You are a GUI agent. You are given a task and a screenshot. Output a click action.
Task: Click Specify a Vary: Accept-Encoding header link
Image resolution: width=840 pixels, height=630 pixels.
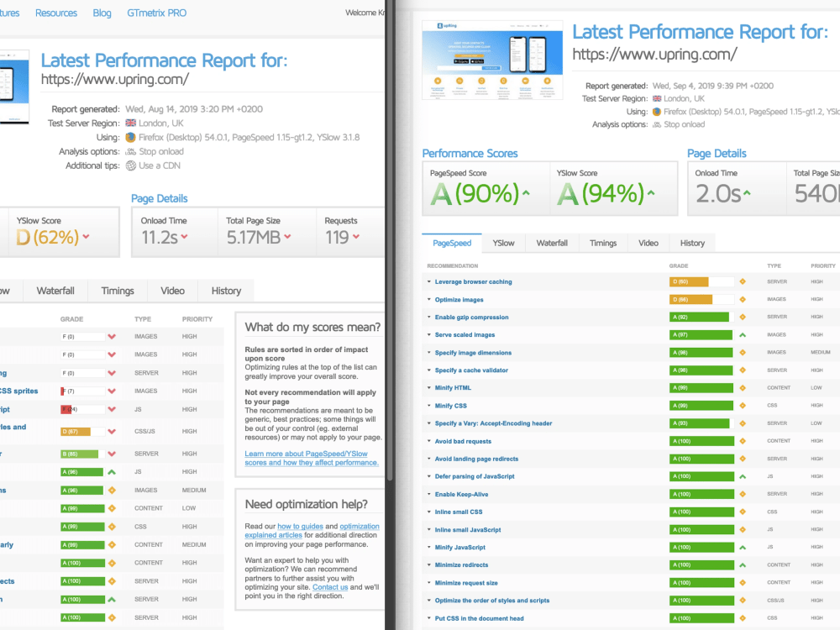click(x=493, y=423)
